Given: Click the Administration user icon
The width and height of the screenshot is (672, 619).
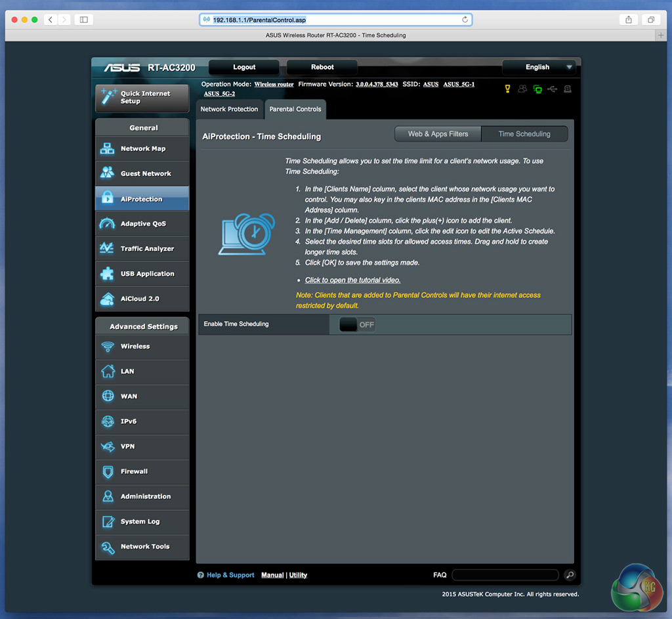Looking at the screenshot, I should (108, 496).
